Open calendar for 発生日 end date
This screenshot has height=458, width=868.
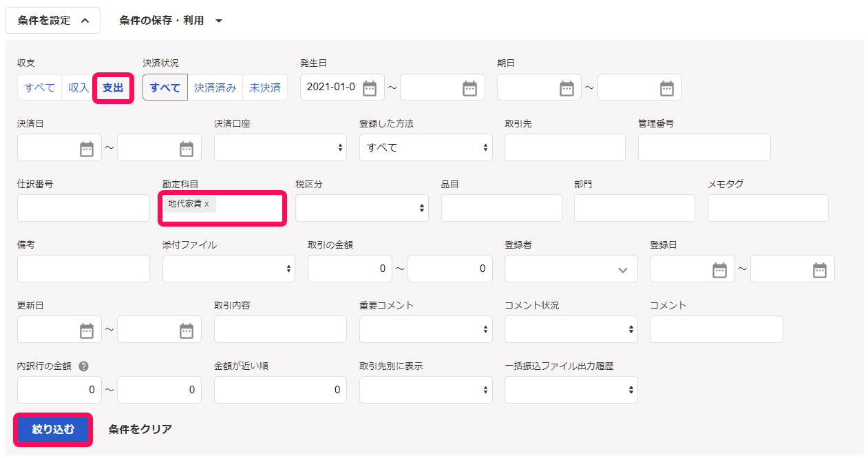469,87
